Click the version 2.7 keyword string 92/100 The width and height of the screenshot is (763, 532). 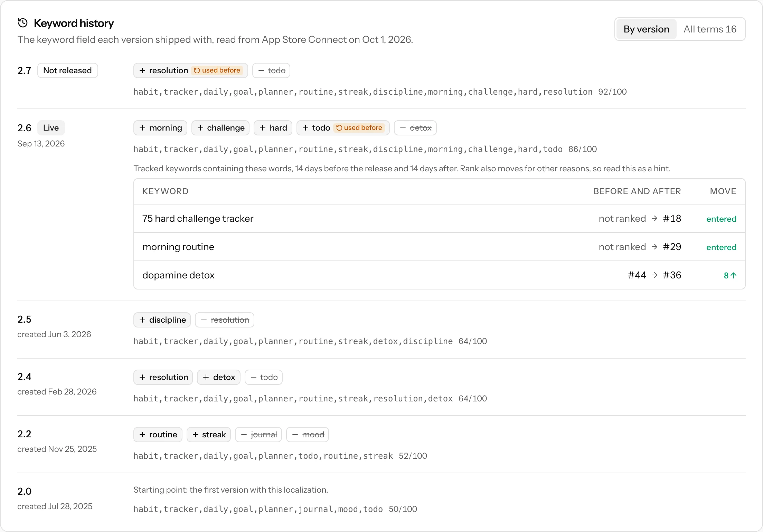(x=380, y=92)
